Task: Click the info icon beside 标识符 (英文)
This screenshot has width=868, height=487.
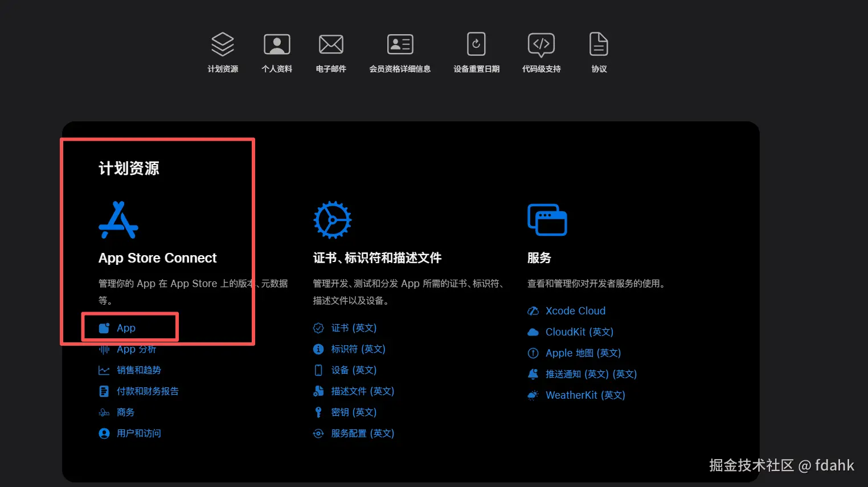Action: click(318, 349)
